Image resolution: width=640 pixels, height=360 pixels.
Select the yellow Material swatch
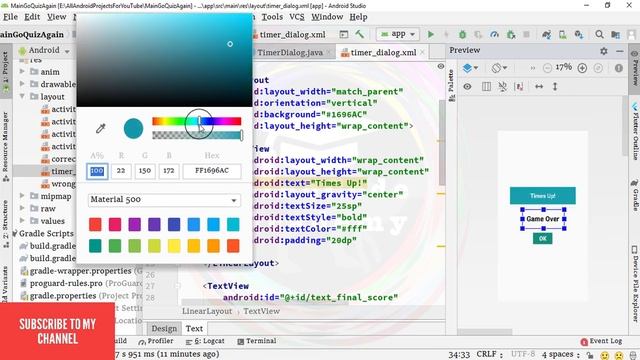click(174, 246)
